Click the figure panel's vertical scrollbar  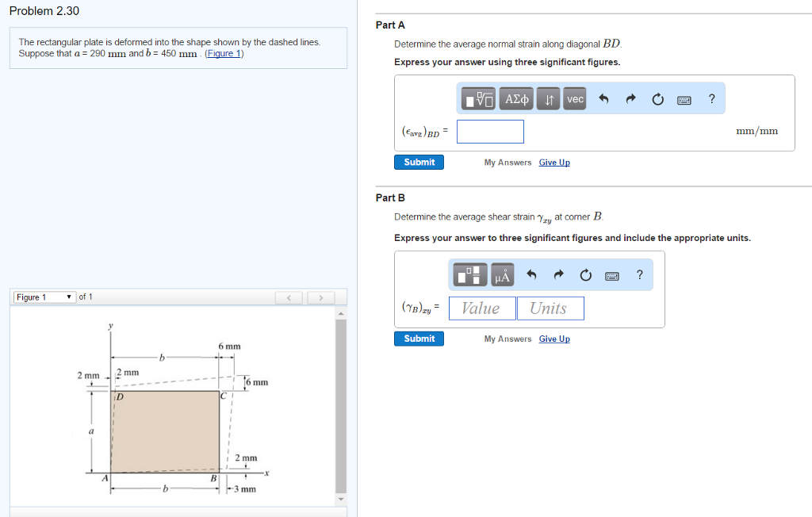coord(341,404)
